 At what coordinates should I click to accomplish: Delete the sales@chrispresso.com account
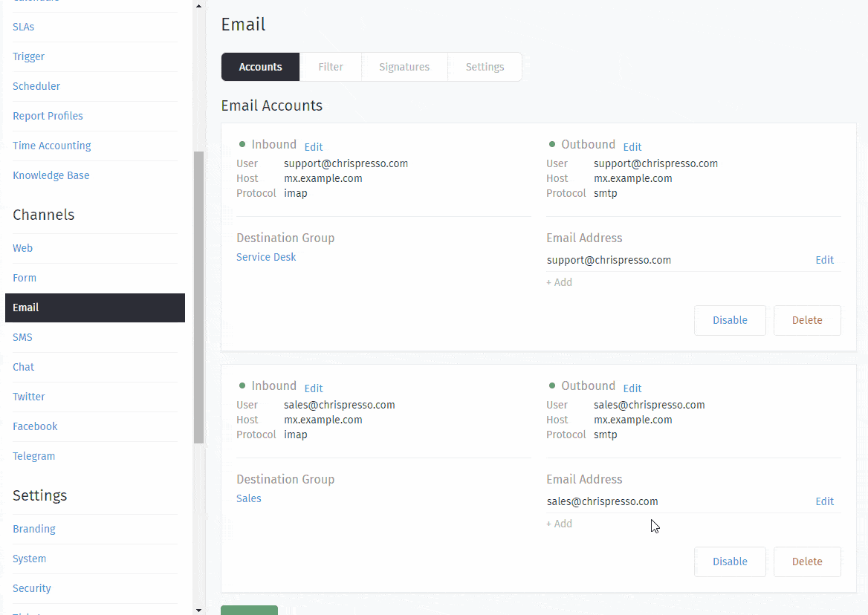(807, 562)
